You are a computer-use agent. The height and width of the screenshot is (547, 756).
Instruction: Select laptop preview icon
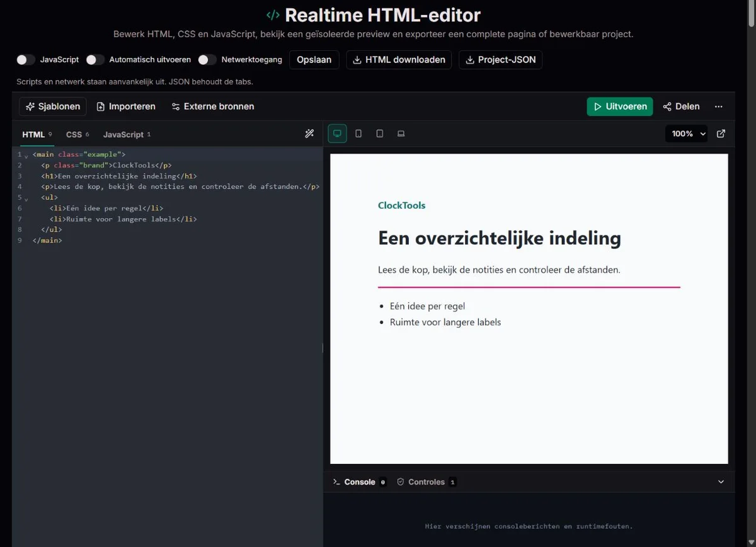pyautogui.click(x=401, y=134)
